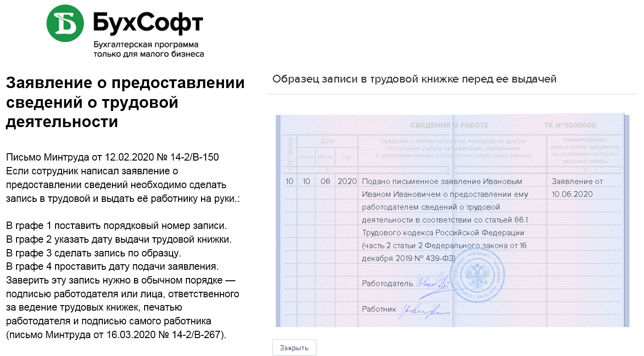The height and width of the screenshot is (356, 644).
Task: Click the round company stamp on the sample
Action: pyautogui.click(x=477, y=273)
